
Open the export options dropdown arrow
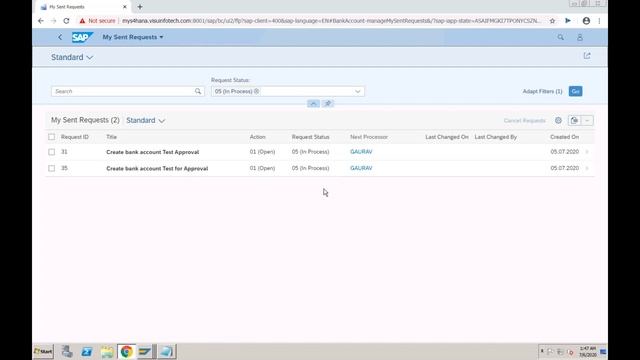(587, 120)
